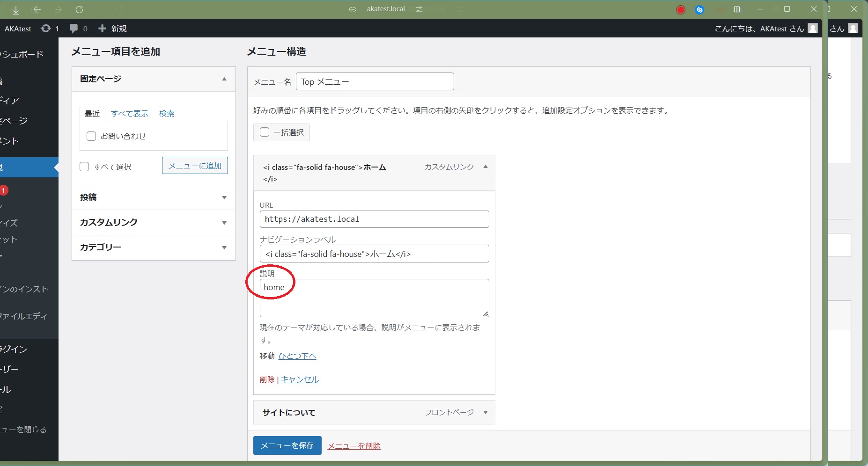
Task: Click the メニュー名 text field
Action: [375, 81]
